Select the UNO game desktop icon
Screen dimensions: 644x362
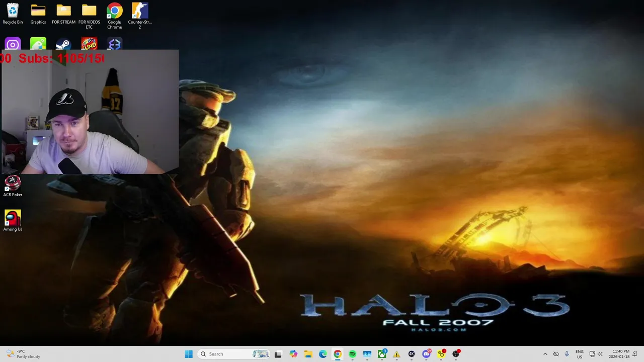89,44
